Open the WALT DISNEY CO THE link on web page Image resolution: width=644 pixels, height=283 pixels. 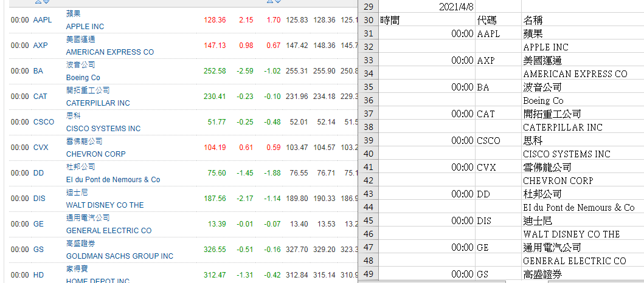pos(105,205)
